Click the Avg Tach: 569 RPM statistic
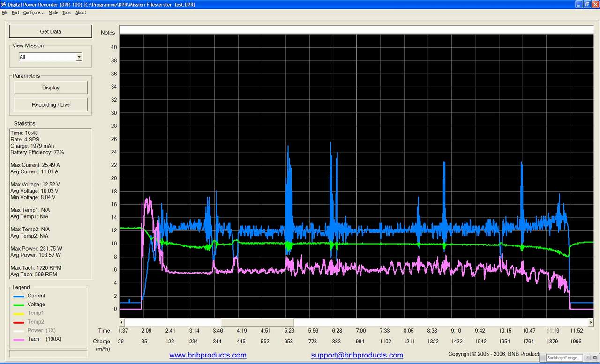600x364 pixels. tap(33, 275)
